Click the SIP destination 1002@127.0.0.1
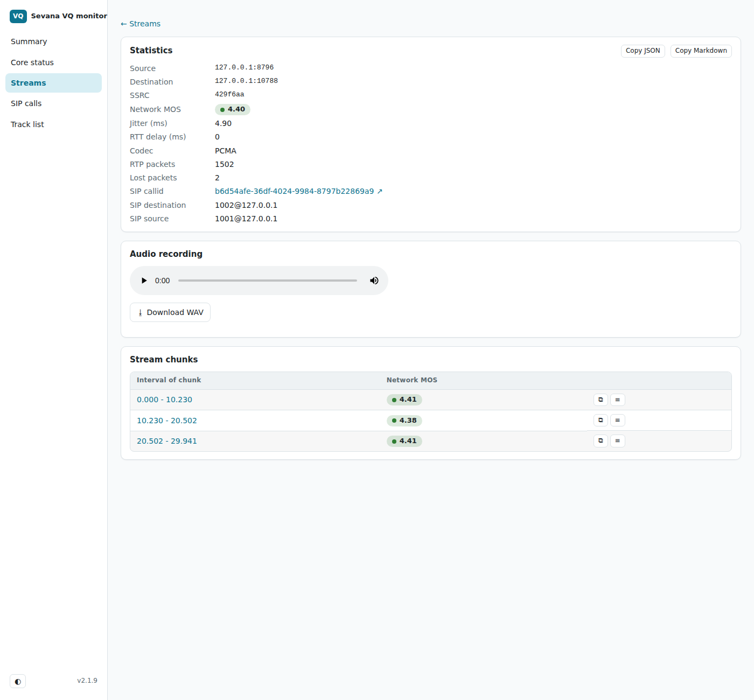This screenshot has height=700, width=754. 246,205
